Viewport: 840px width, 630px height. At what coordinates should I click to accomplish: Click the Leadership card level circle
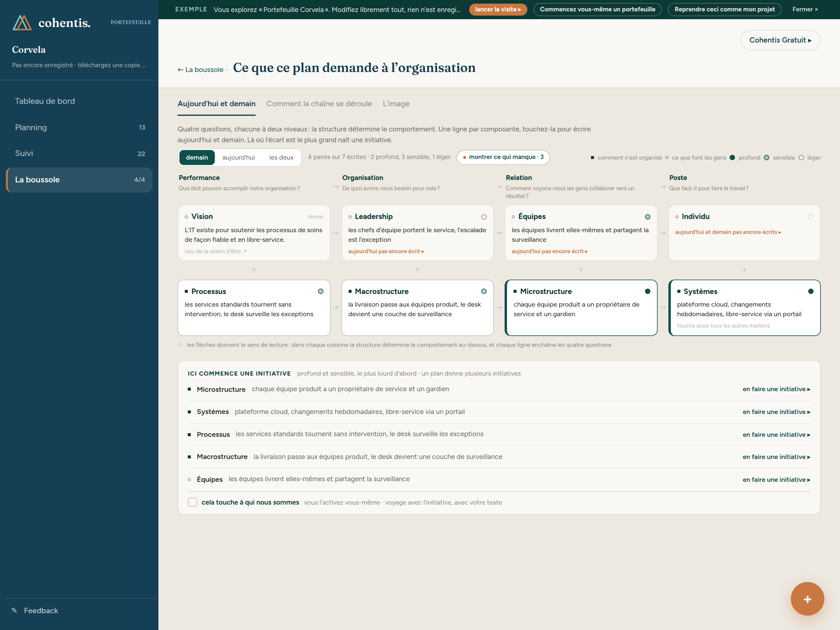pos(483,217)
